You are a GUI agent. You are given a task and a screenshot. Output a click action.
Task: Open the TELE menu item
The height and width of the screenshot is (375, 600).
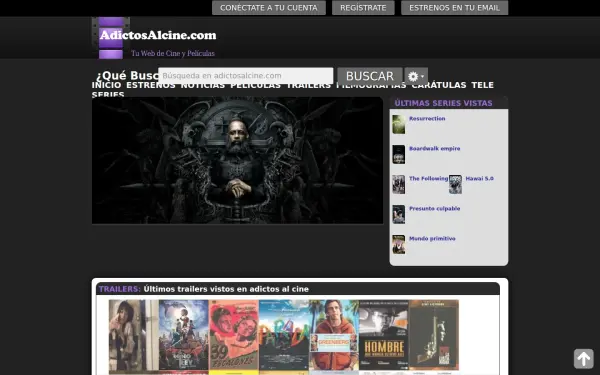point(483,85)
